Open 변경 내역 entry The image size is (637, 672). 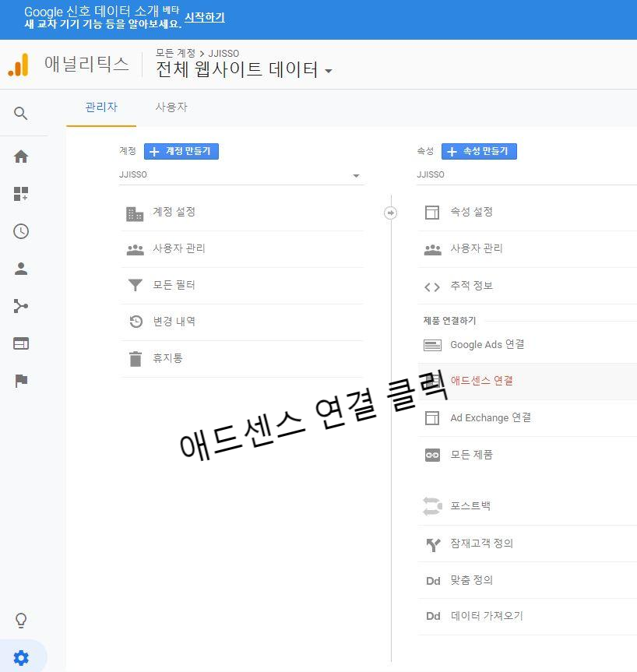point(242,322)
